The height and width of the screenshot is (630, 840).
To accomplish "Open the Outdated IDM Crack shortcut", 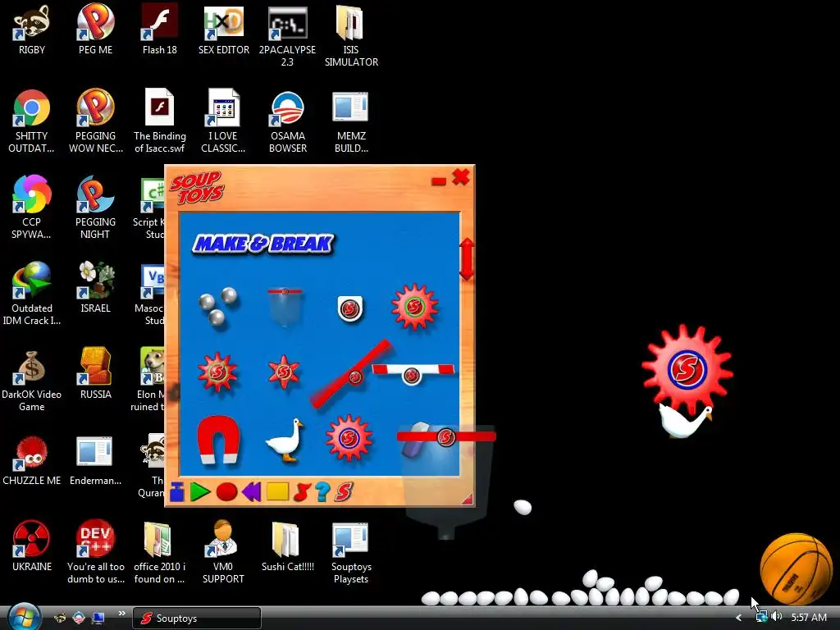I will (x=32, y=294).
